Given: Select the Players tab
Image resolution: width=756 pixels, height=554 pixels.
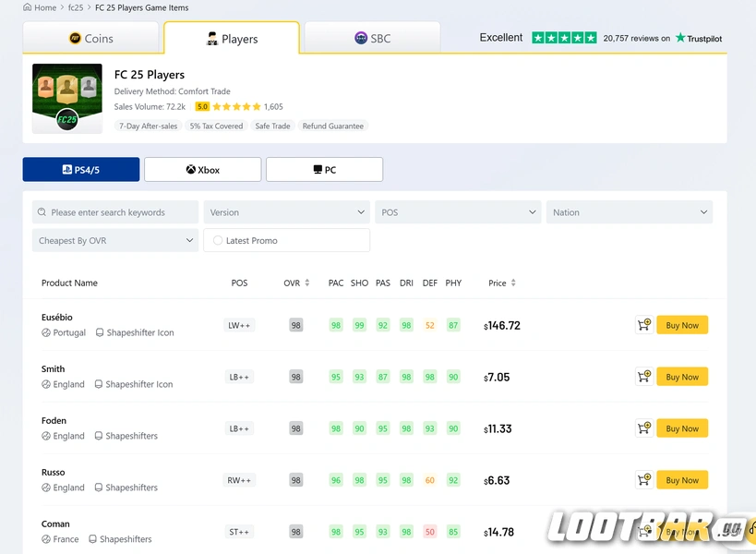Looking at the screenshot, I should pos(232,38).
